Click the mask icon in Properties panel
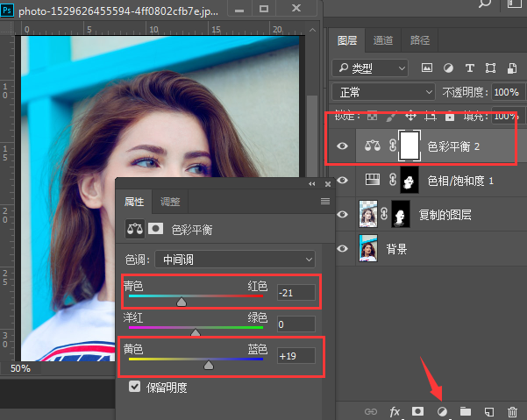This screenshot has height=420, width=527. (156, 231)
